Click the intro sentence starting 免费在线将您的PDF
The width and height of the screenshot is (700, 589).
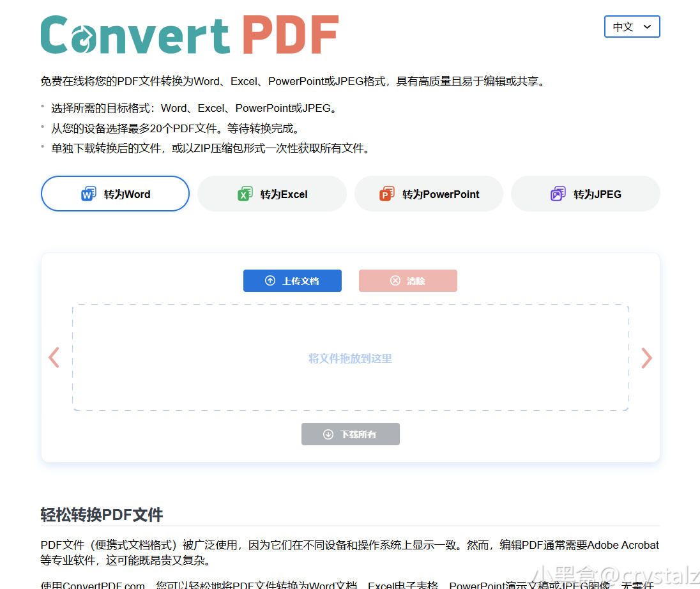point(294,81)
